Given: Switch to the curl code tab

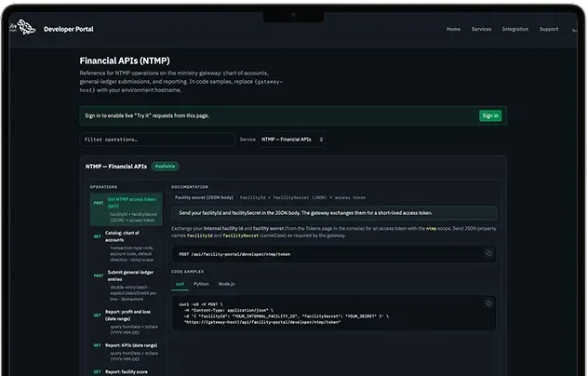Looking at the screenshot, I should [180, 284].
